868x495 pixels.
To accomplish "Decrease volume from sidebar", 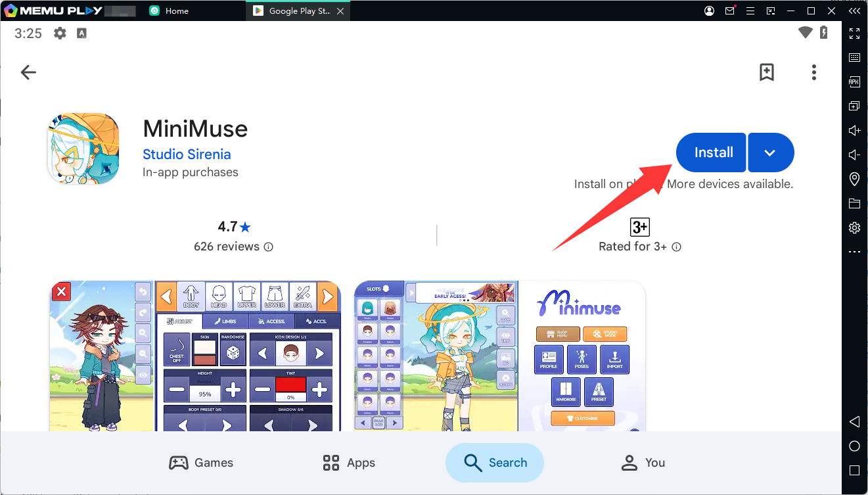I will coord(854,154).
